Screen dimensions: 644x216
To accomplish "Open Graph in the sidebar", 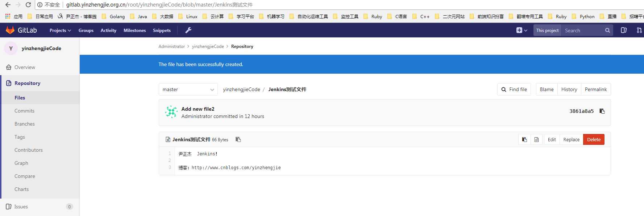I will pyautogui.click(x=21, y=163).
